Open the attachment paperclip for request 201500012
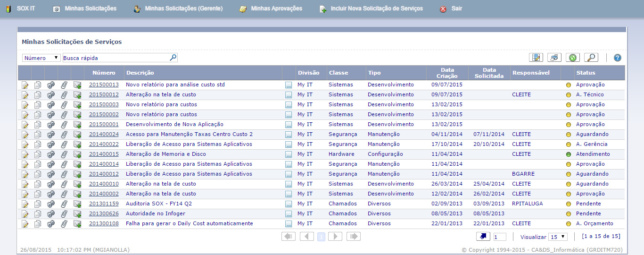 point(64,95)
